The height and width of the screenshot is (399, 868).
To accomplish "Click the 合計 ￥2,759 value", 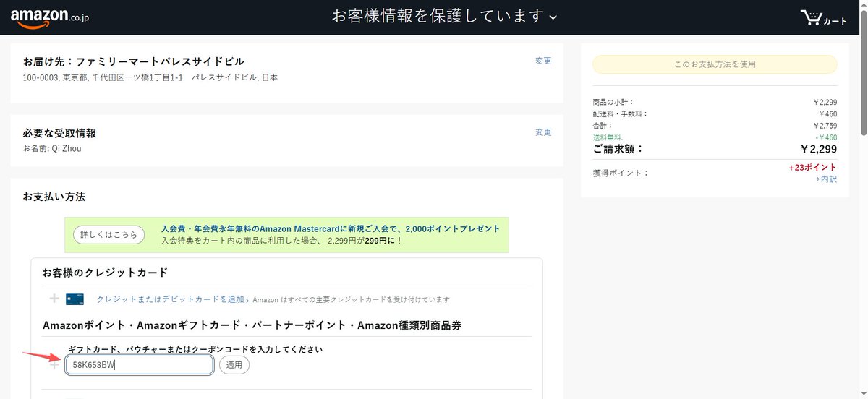I will click(x=825, y=126).
